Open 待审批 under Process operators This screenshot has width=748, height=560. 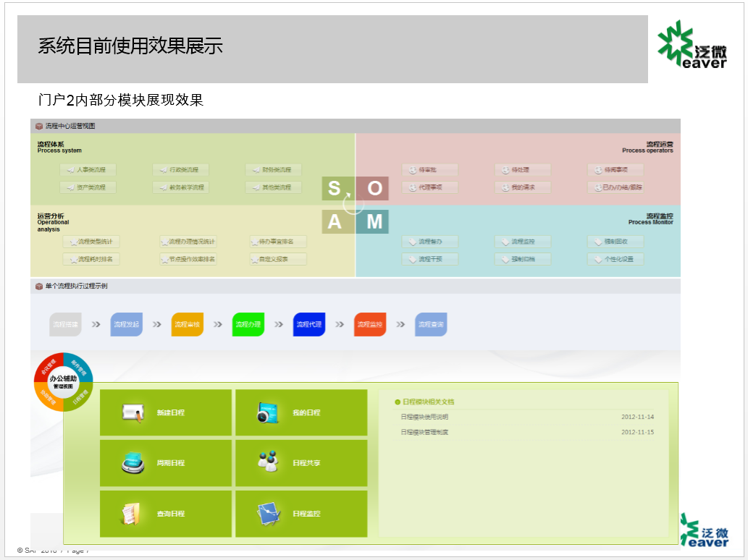429,170
